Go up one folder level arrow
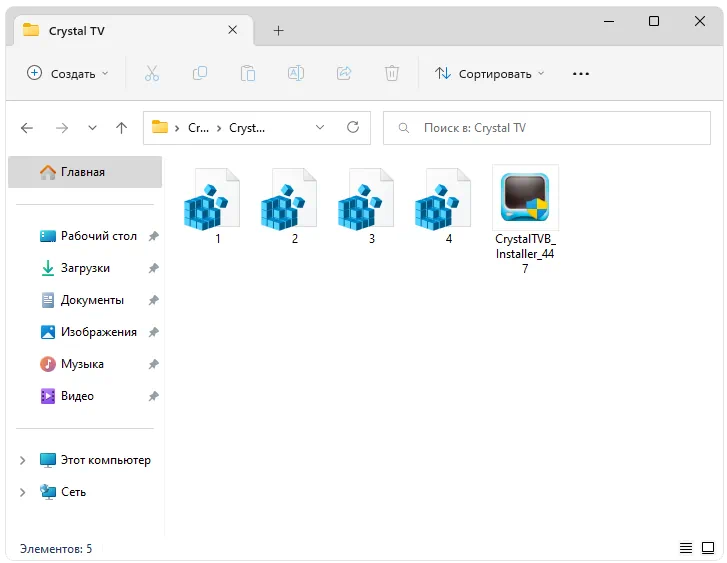 click(121, 128)
